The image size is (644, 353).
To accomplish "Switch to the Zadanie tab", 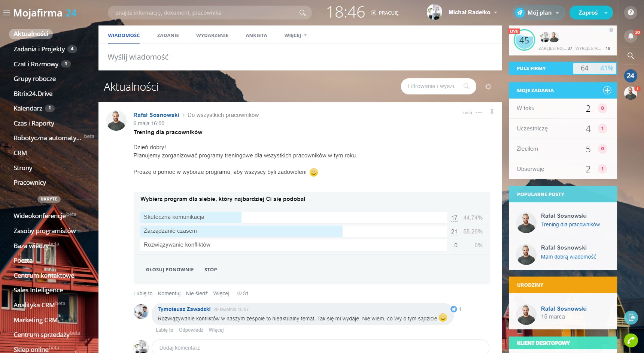I will pos(168,35).
